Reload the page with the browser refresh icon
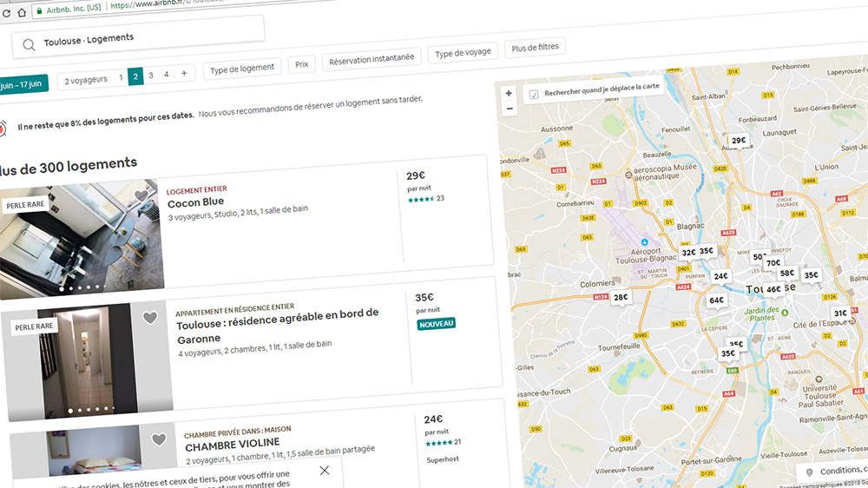Image resolution: width=868 pixels, height=488 pixels. (x=6, y=14)
